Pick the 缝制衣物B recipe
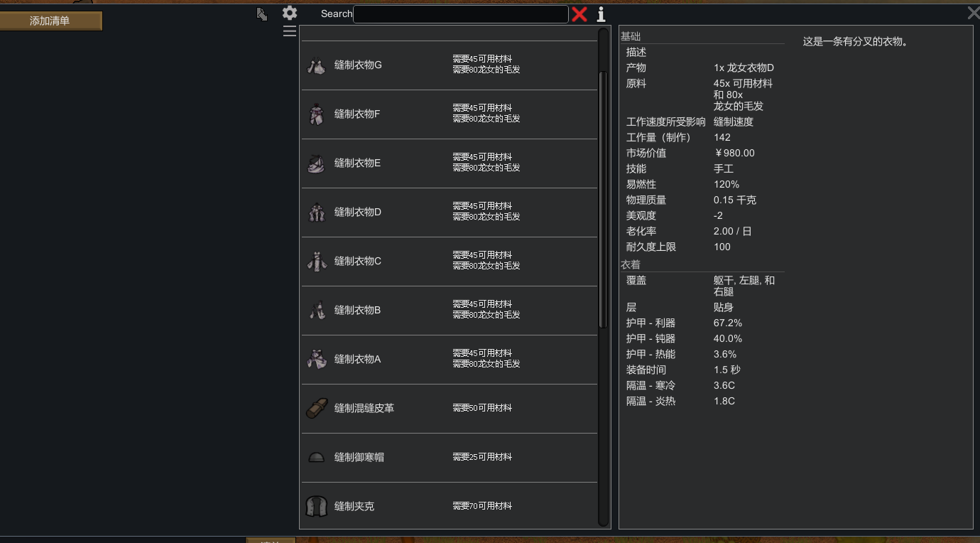This screenshot has height=543, width=980. (x=357, y=311)
